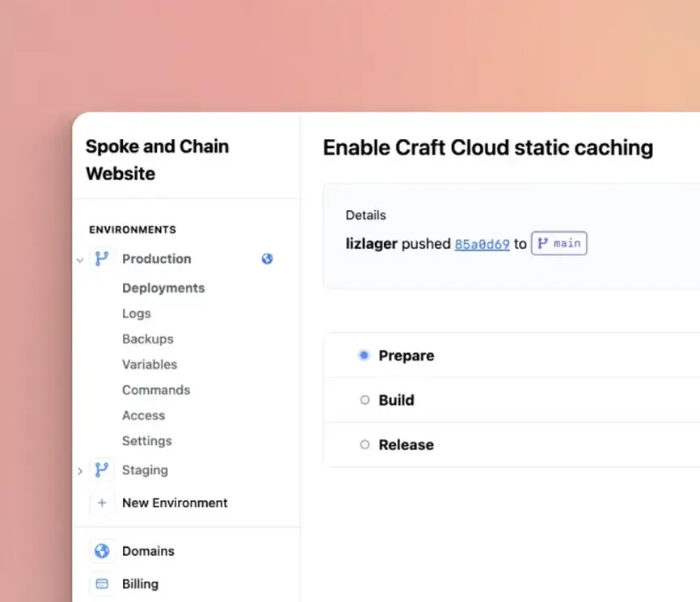
Task: Click the Prepare step status indicator
Action: coord(365,356)
